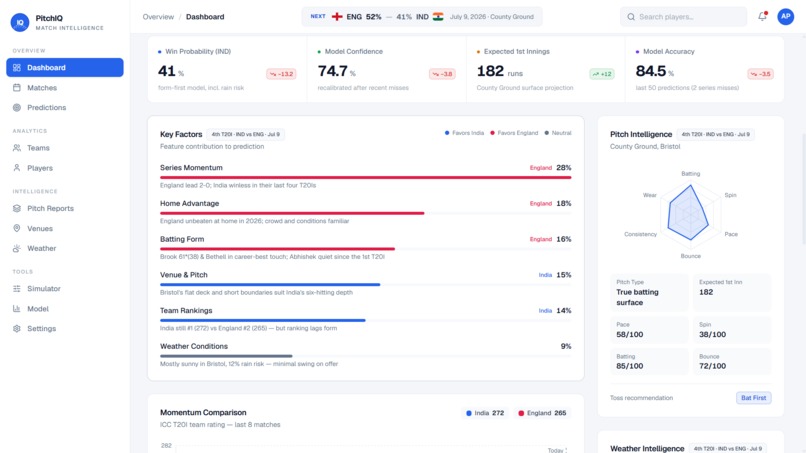Open Weather intelligence page
The image size is (806, 453).
click(65, 248)
